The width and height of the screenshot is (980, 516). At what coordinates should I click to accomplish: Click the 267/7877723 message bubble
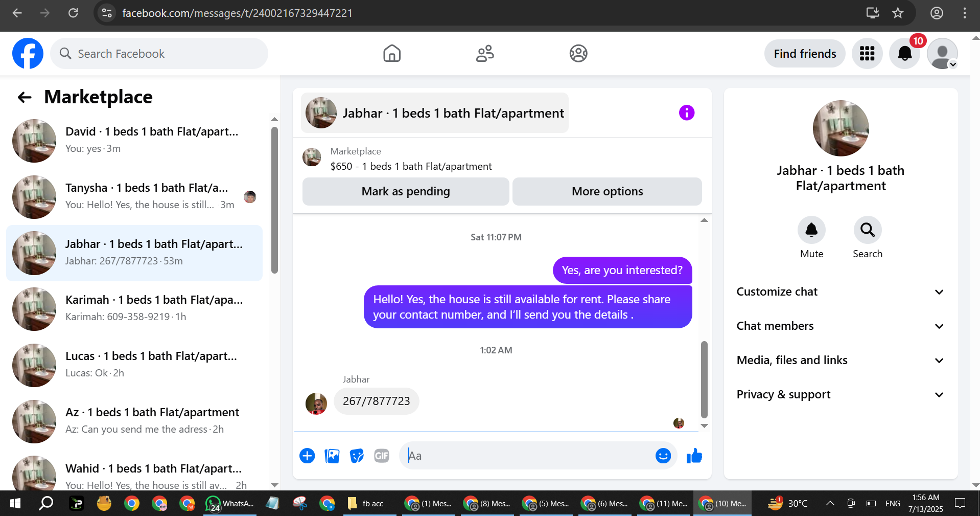click(377, 401)
